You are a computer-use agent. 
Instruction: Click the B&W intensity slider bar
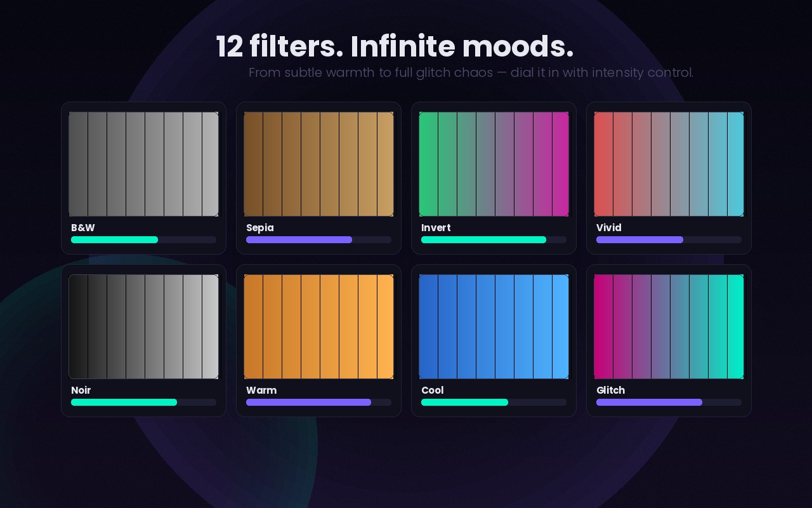[143, 240]
